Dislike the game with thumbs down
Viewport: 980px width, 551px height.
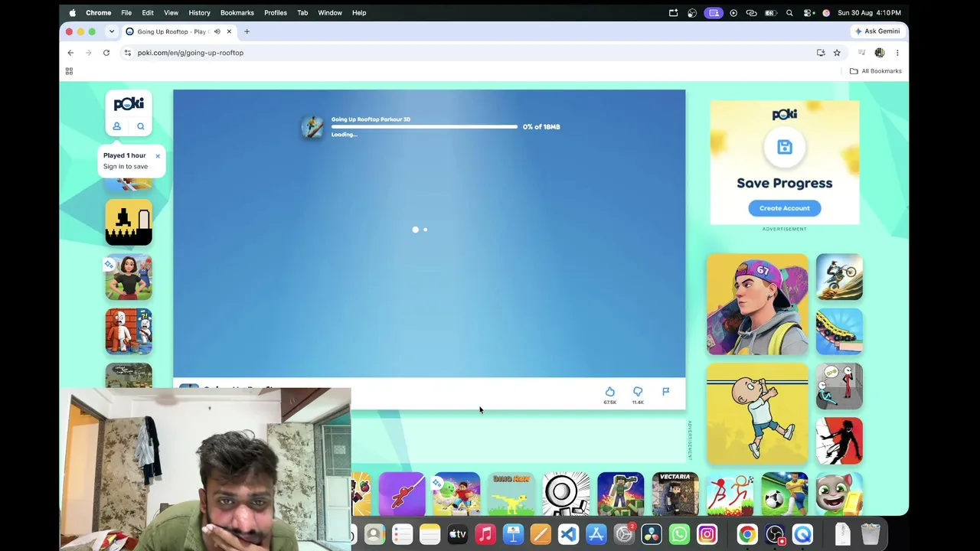(638, 392)
